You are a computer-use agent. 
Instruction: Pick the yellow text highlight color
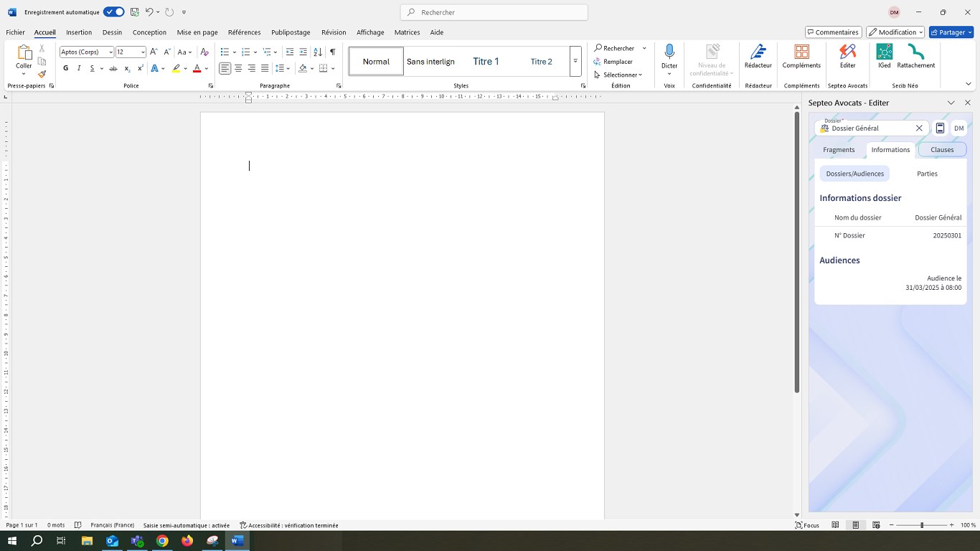(x=176, y=68)
